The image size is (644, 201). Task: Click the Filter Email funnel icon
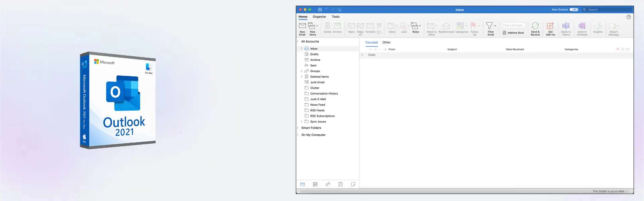(x=490, y=26)
